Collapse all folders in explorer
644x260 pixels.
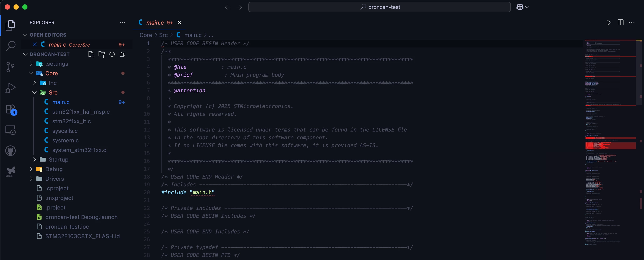[123, 54]
